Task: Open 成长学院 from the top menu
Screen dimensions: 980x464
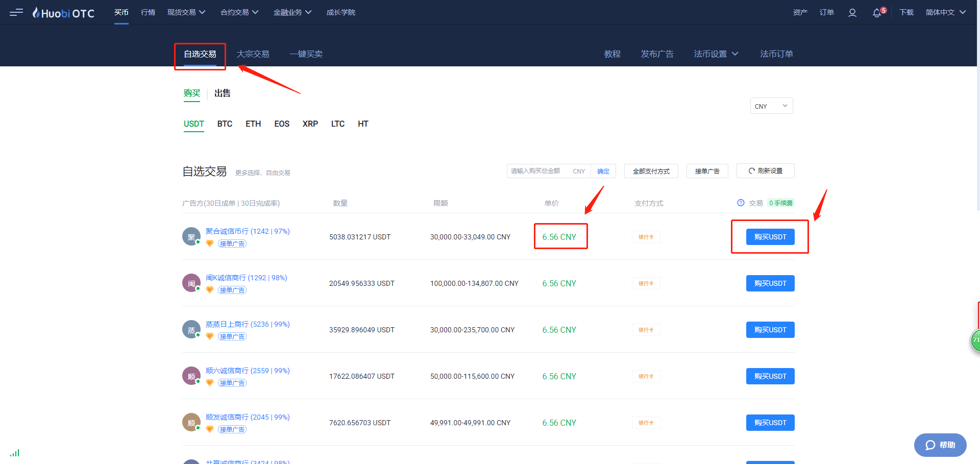Action: (x=340, y=12)
